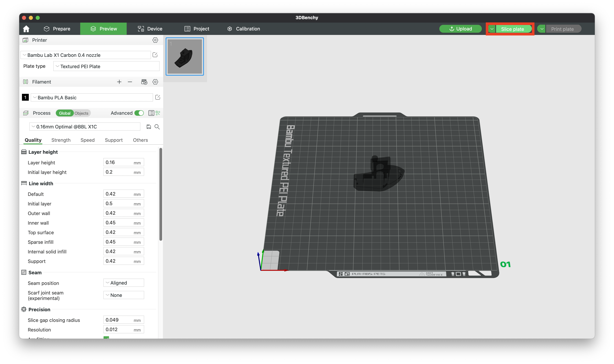Select the plate 1 preview thumbnail
This screenshot has height=364, width=614.
pos(185,57)
